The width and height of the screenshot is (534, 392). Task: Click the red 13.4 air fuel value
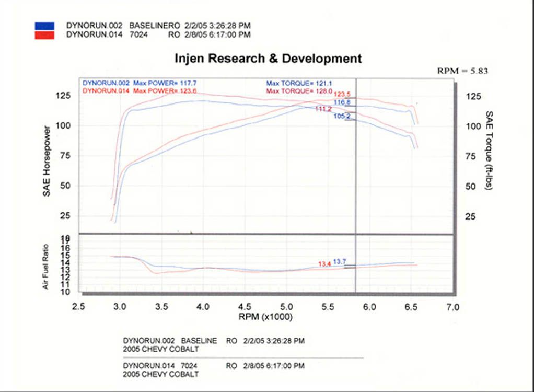pos(324,264)
